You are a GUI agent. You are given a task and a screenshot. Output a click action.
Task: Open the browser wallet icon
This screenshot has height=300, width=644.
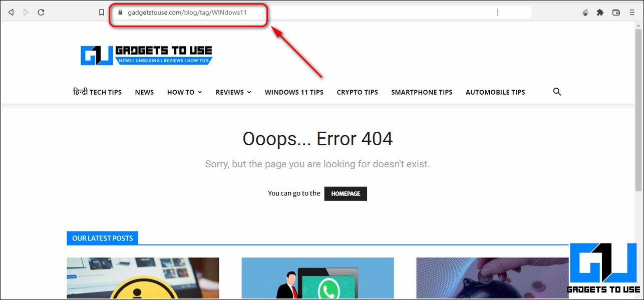616,13
